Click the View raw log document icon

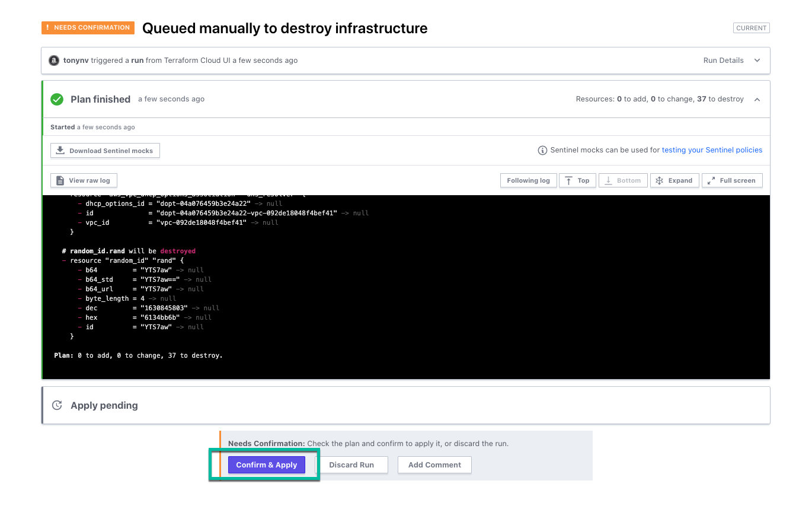tap(59, 180)
